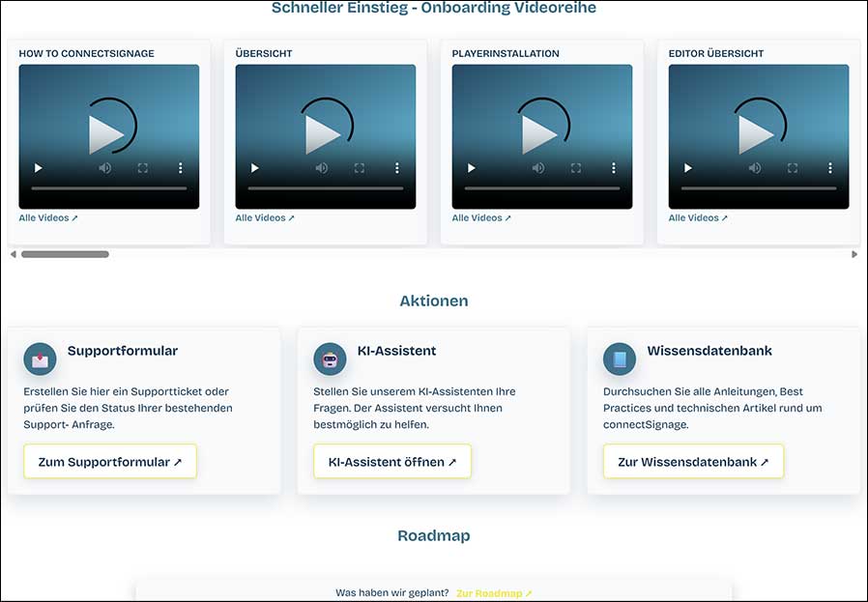This screenshot has width=868, height=602.
Task: Open the options menu on the "Editor Übersicht" video
Action: (x=829, y=167)
